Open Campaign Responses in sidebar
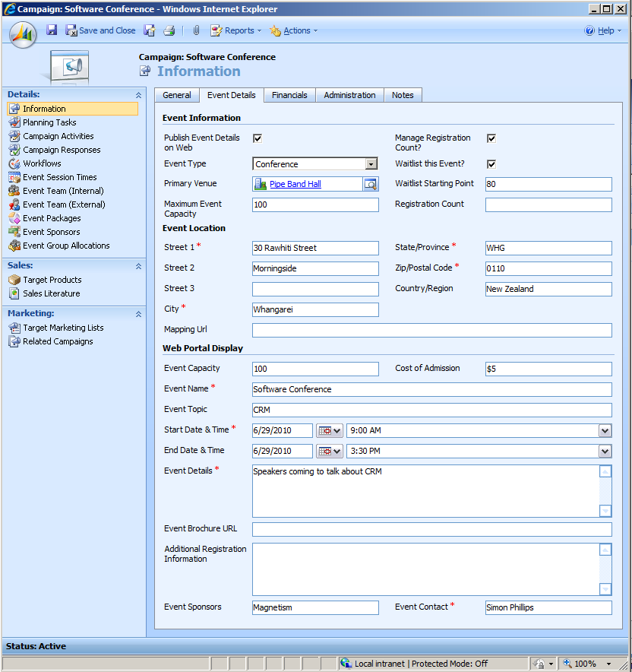 (61, 150)
